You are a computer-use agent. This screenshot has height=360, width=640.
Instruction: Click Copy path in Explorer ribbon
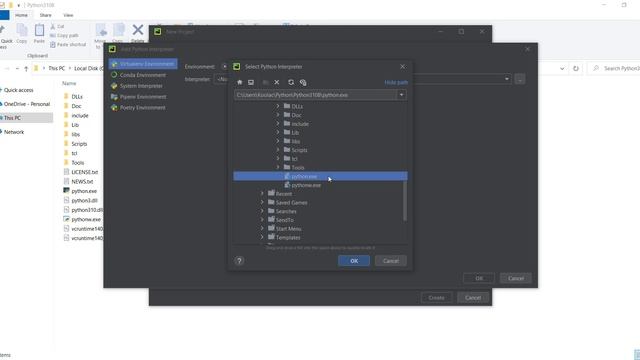coord(64,36)
